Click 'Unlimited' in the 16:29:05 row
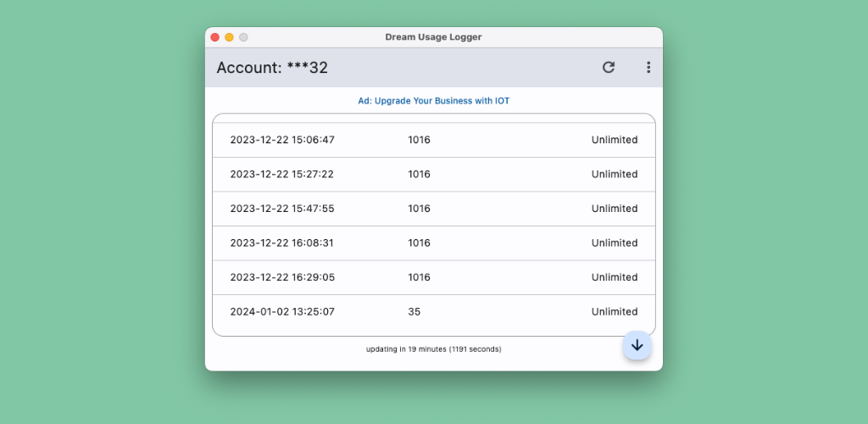This screenshot has width=868, height=424. click(x=615, y=277)
